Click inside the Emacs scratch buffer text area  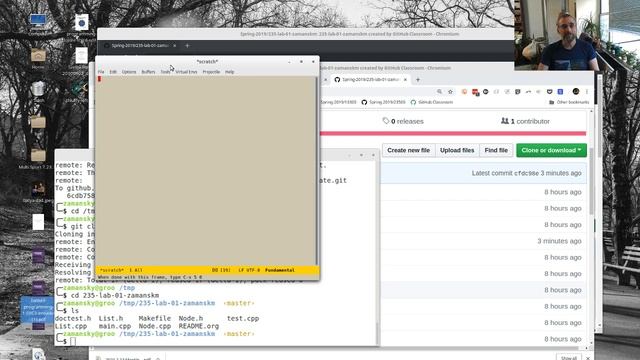click(x=206, y=171)
